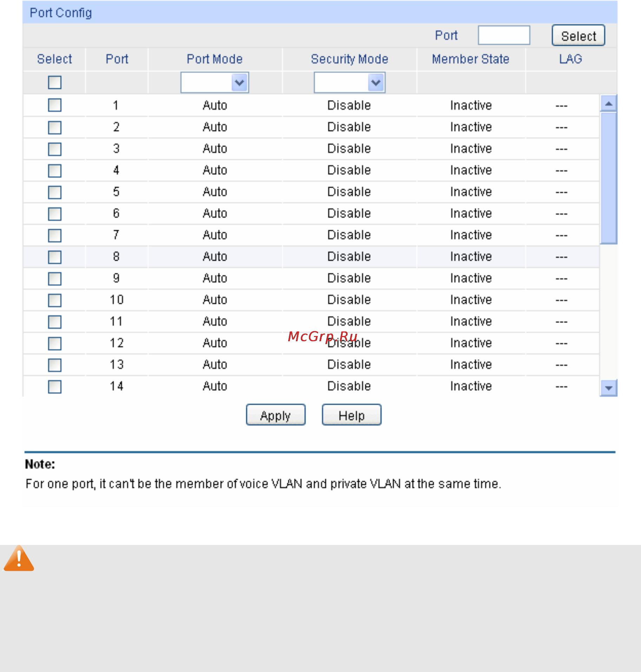The height and width of the screenshot is (672, 641).
Task: Tick the checkbox for port 4
Action: 55,171
